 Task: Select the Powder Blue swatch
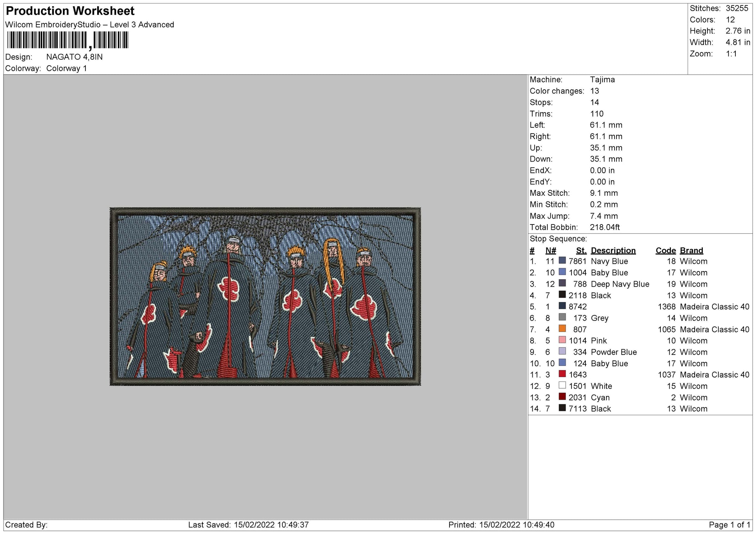pos(562,351)
